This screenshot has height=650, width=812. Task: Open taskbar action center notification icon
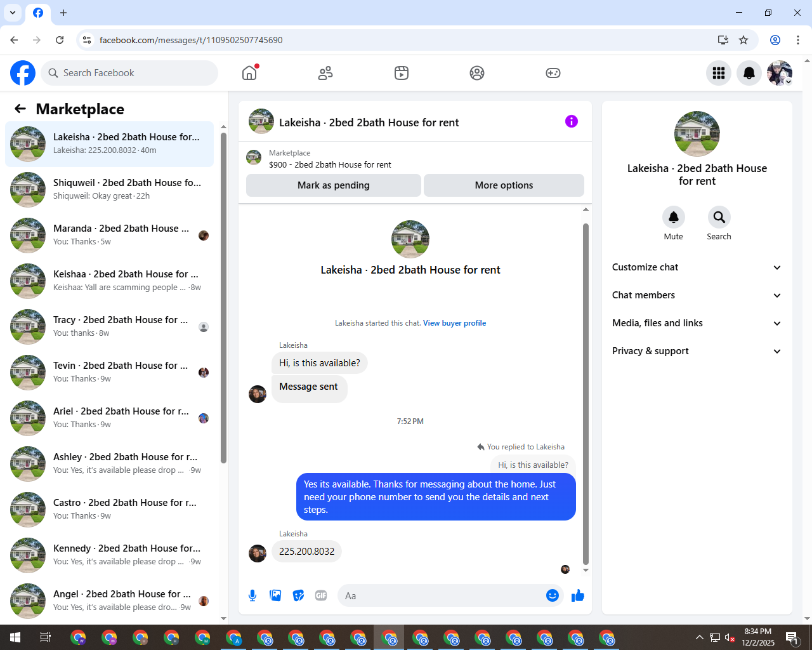click(792, 637)
